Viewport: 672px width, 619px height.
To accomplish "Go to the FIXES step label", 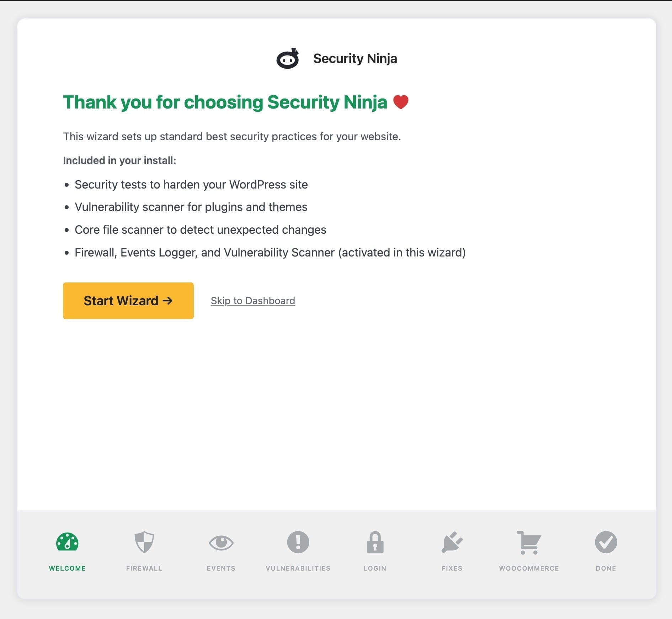I will [452, 568].
